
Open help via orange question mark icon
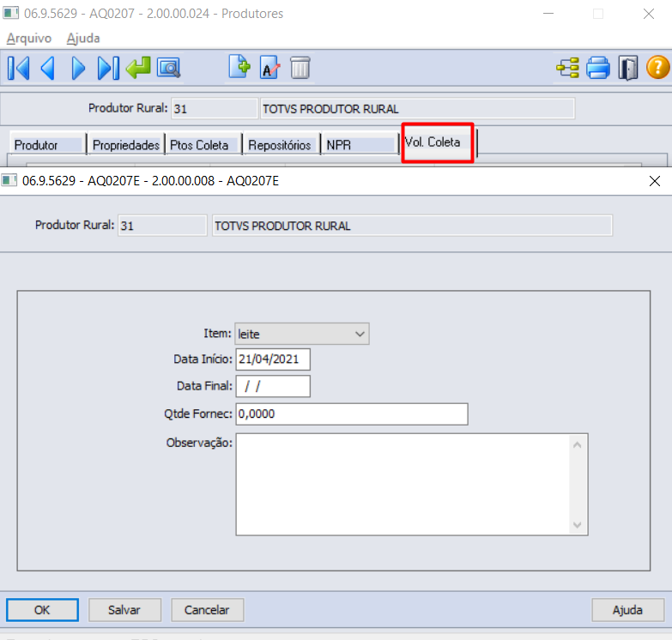point(658,68)
